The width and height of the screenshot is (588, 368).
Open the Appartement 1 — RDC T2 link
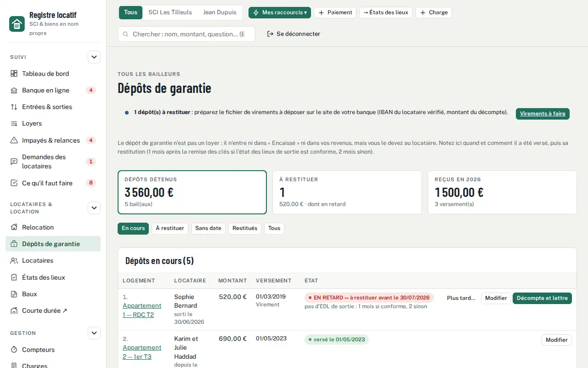pos(142,310)
